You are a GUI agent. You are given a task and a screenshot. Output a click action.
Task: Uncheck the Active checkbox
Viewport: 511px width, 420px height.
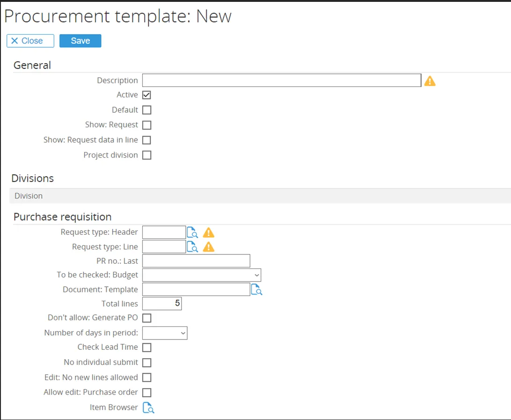147,95
